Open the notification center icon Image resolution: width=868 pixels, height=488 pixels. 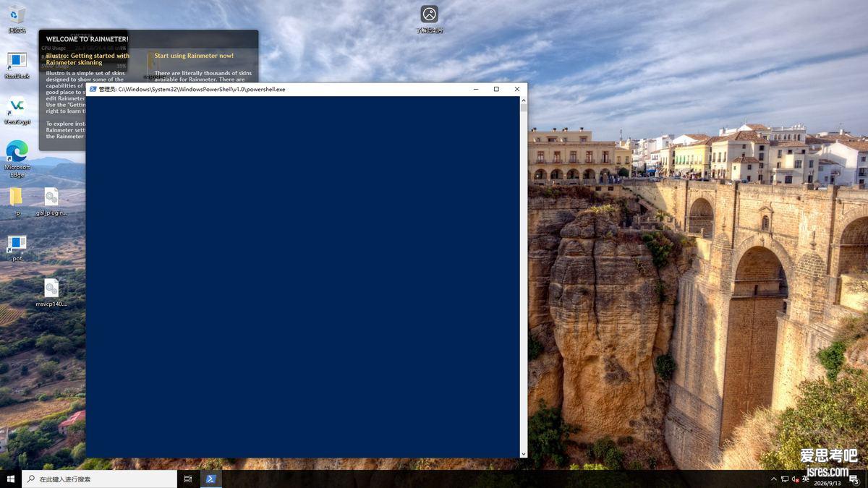(854, 479)
